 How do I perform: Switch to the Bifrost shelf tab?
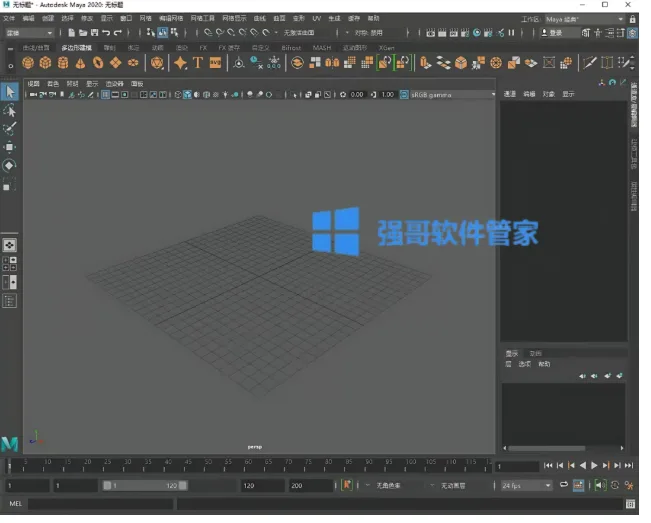(x=291, y=48)
